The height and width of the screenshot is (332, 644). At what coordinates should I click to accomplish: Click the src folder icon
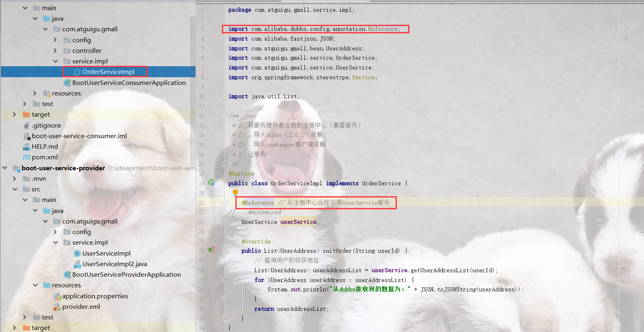(x=26, y=189)
